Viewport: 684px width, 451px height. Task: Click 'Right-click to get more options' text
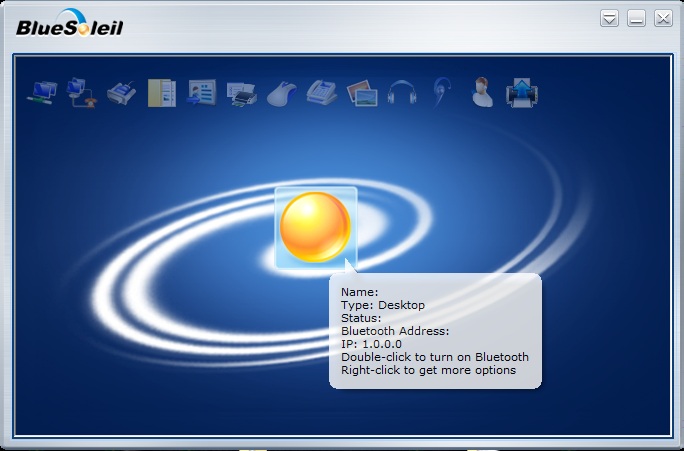coord(428,370)
